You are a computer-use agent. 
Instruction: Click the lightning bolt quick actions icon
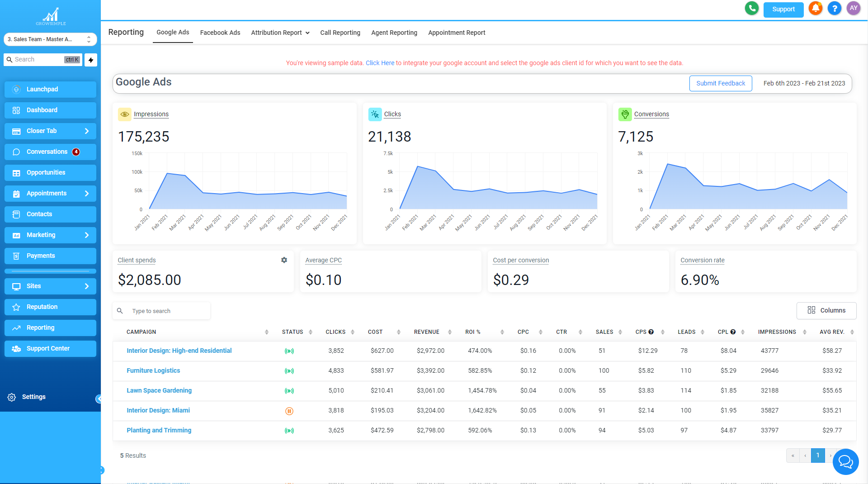point(91,60)
